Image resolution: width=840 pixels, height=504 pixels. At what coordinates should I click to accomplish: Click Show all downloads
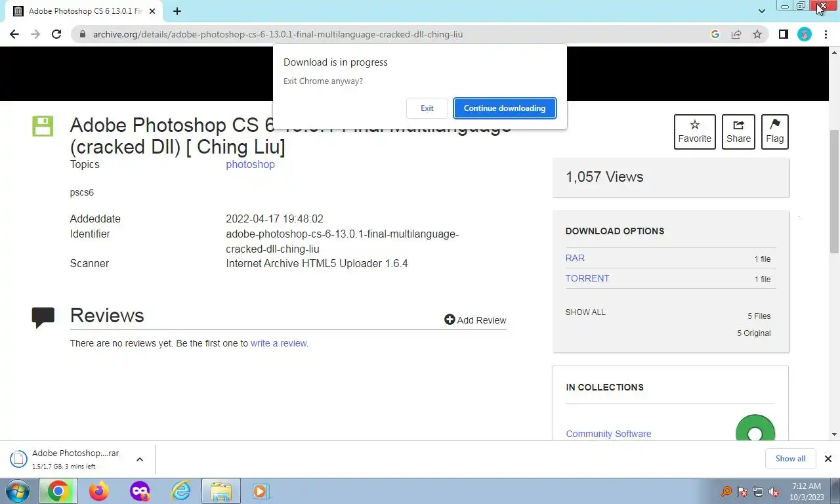click(x=790, y=459)
